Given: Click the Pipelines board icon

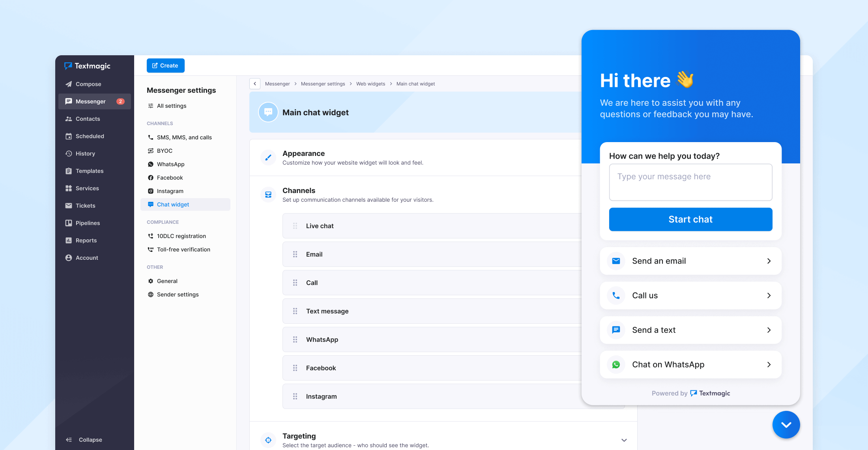Looking at the screenshot, I should 69,223.
